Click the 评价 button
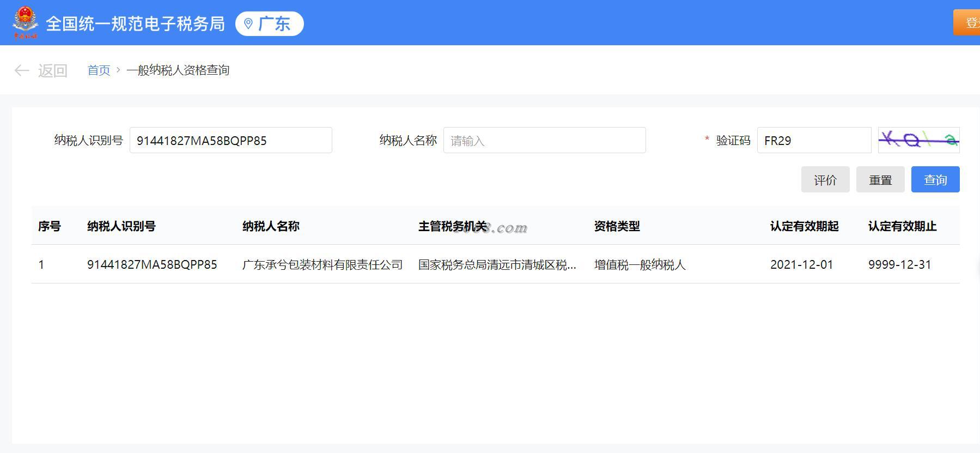 point(825,179)
